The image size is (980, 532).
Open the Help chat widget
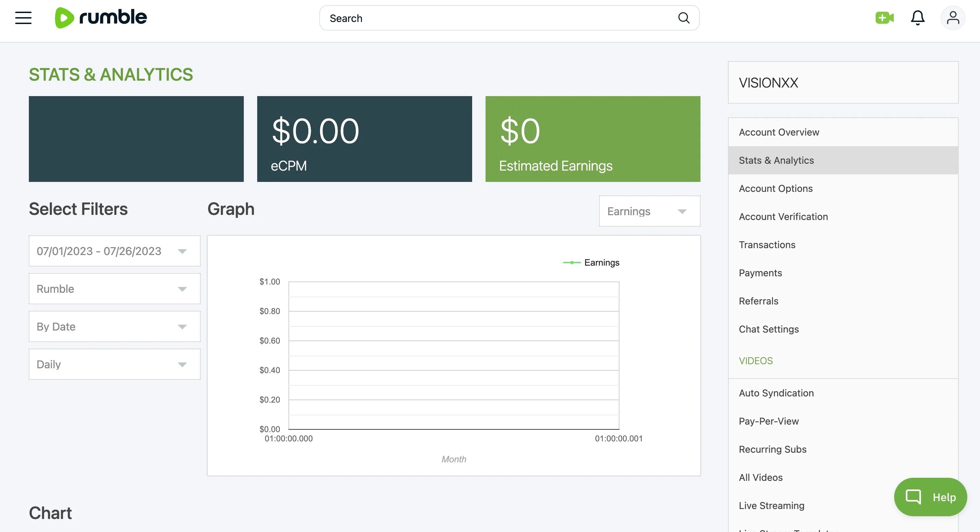pos(930,497)
